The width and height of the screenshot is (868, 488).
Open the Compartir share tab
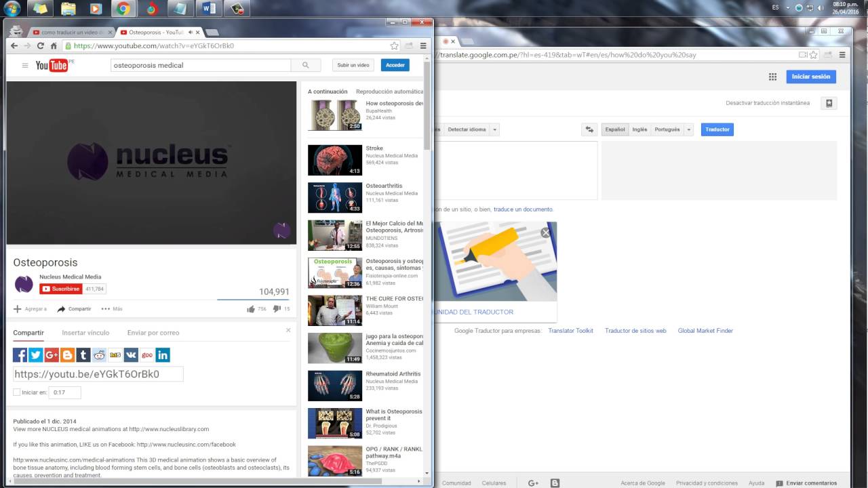coord(28,333)
